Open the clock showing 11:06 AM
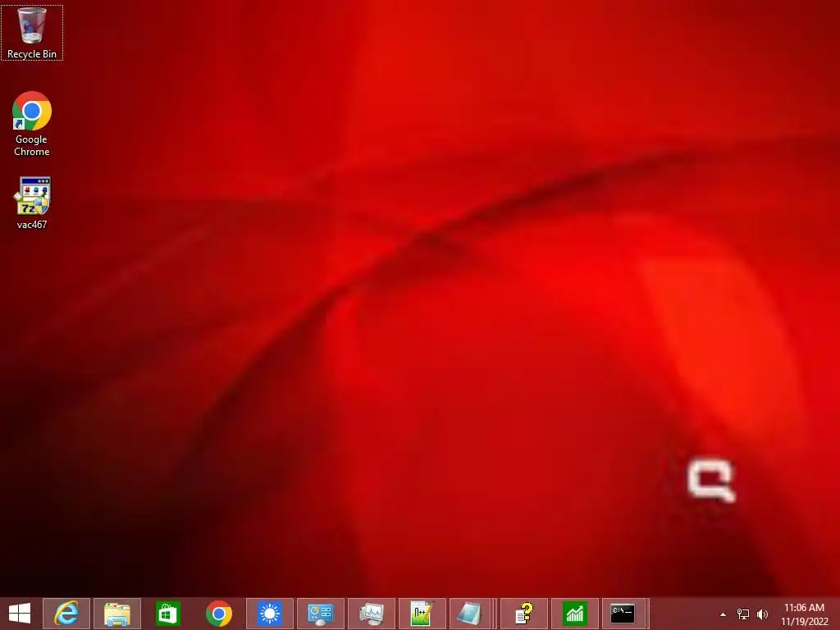840x630 pixels. point(804,608)
